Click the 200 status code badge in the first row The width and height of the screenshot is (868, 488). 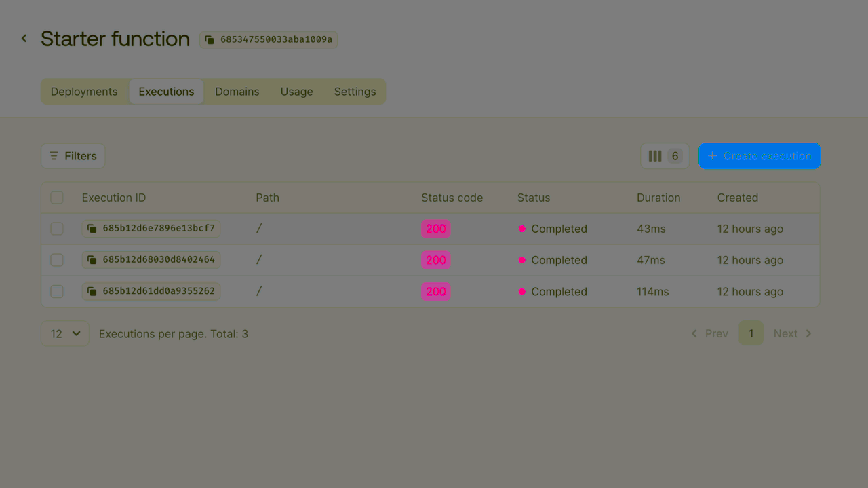point(435,229)
